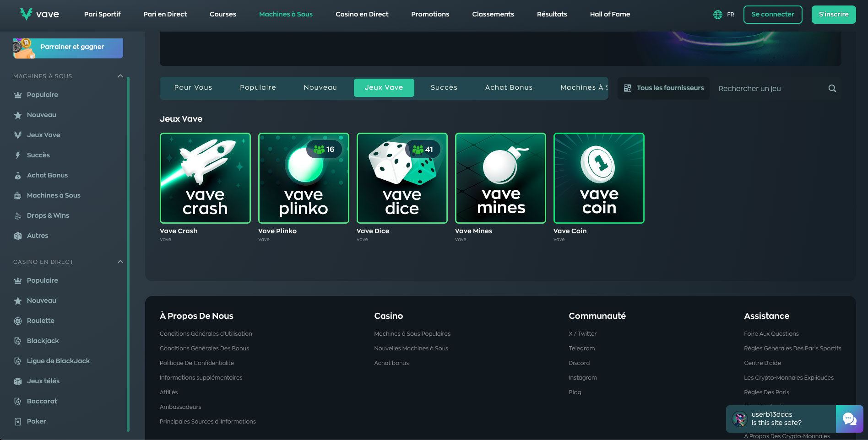Click the Vave icon beside Jeux Vave in the sidebar

click(x=18, y=135)
